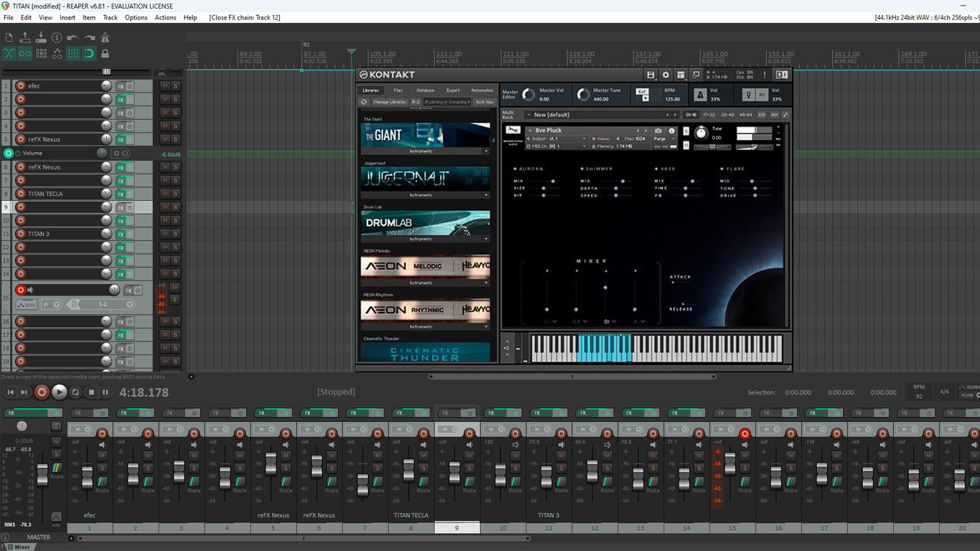Image resolution: width=980 pixels, height=551 pixels.
Task: Click the transport Play button
Action: [59, 392]
